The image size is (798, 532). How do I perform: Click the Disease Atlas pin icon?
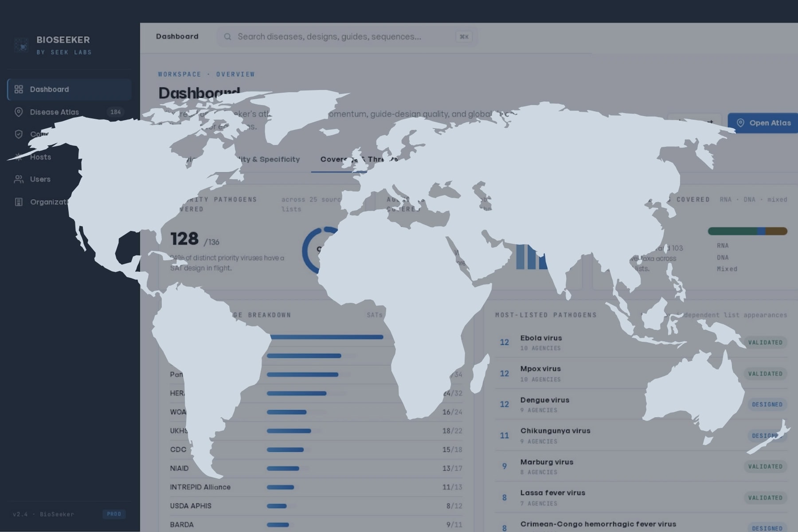pyautogui.click(x=19, y=112)
